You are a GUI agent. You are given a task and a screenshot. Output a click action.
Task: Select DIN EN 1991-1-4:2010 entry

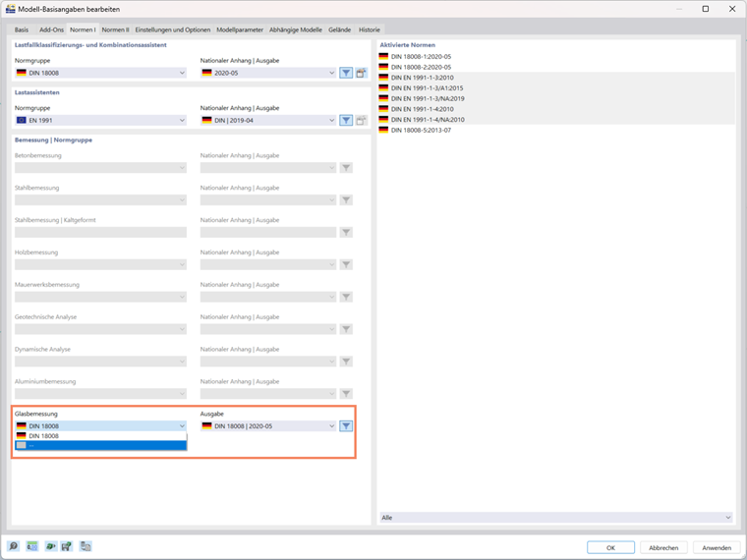coord(557,109)
